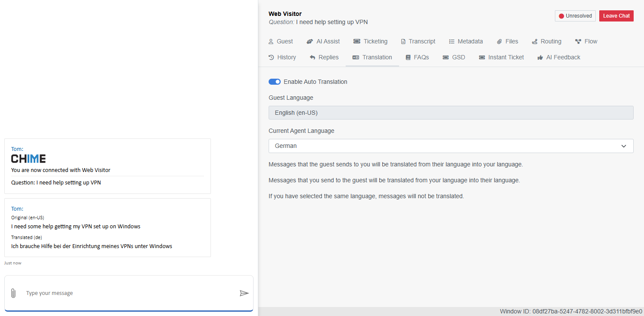This screenshot has height=316, width=644.
Task: Open the Files tab
Action: 507,42
